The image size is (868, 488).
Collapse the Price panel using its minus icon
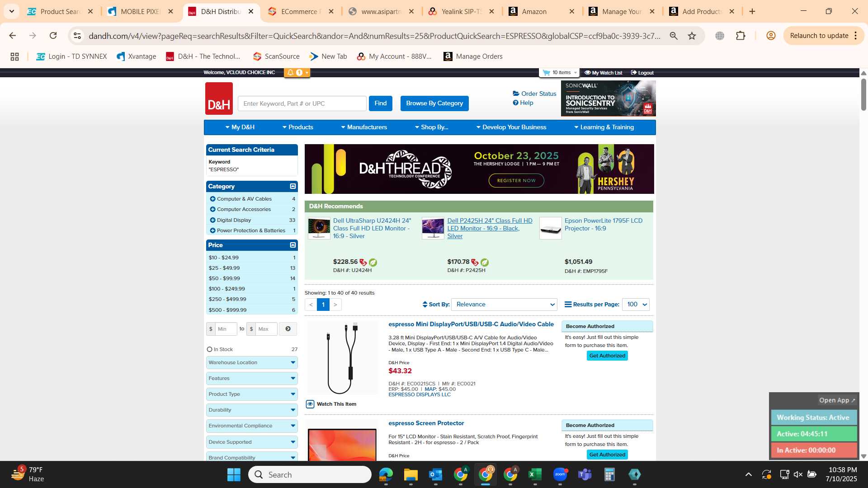pyautogui.click(x=293, y=245)
